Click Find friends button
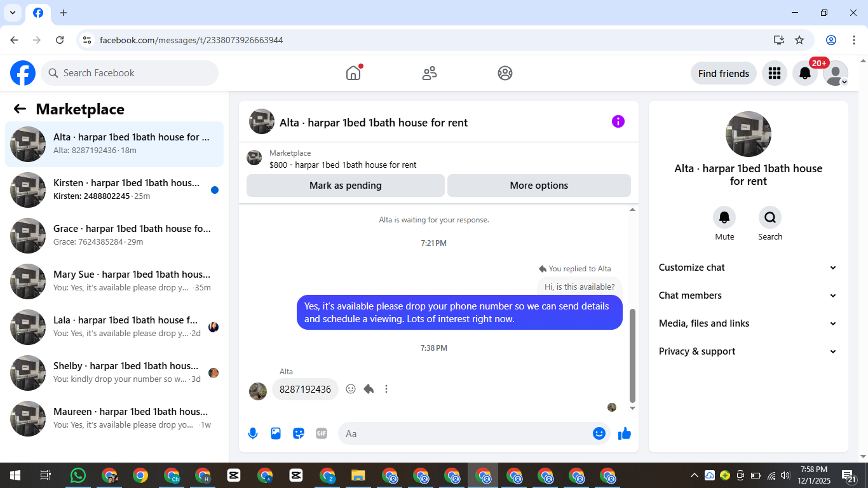The width and height of the screenshot is (868, 488). pos(724,73)
